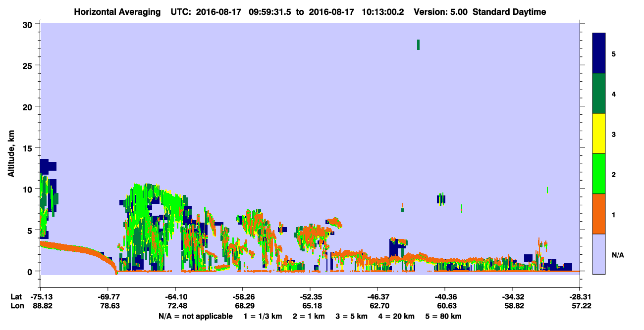
Task: Click the isolated green feature near 27 km altitude
Action: coord(419,45)
